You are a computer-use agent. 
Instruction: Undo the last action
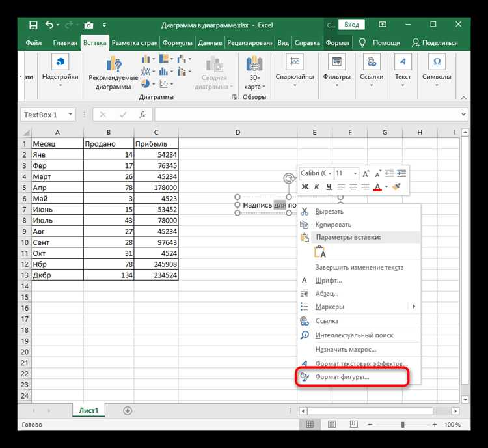[49, 25]
